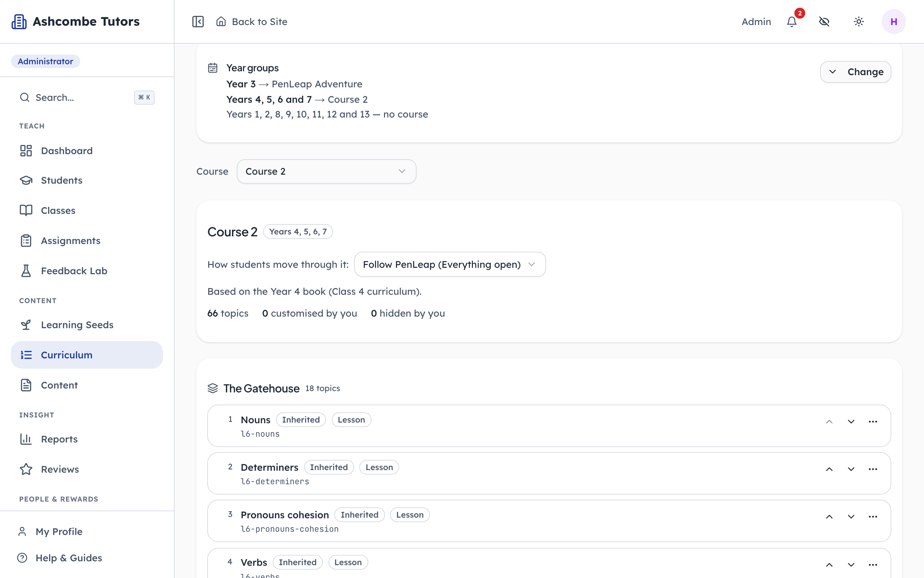
Task: Go Back to Site
Action: [252, 22]
